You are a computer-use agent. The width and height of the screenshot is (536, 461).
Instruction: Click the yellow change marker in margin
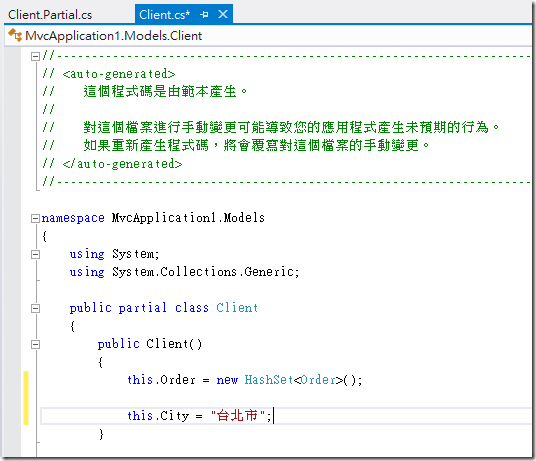click(x=26, y=398)
